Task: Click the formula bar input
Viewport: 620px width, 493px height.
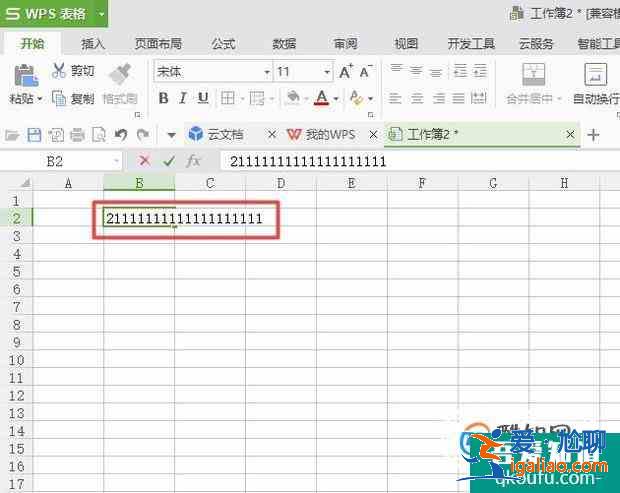Action: [420, 161]
